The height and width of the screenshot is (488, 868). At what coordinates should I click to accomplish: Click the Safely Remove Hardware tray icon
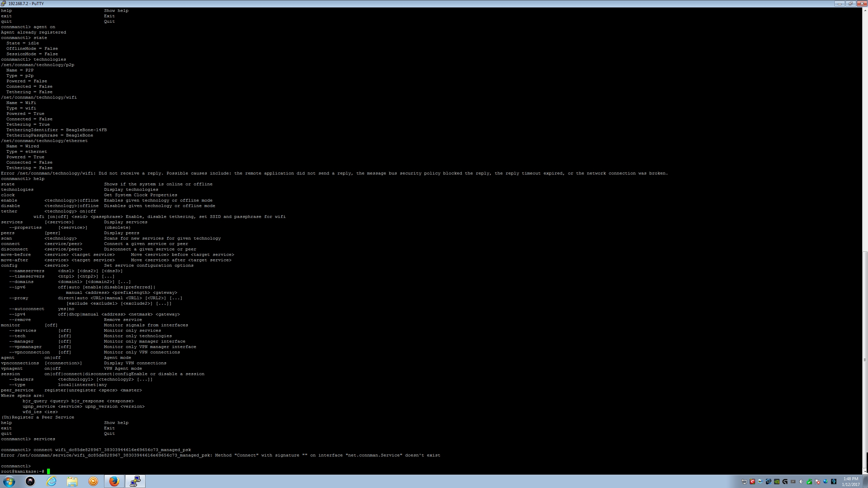809,482
